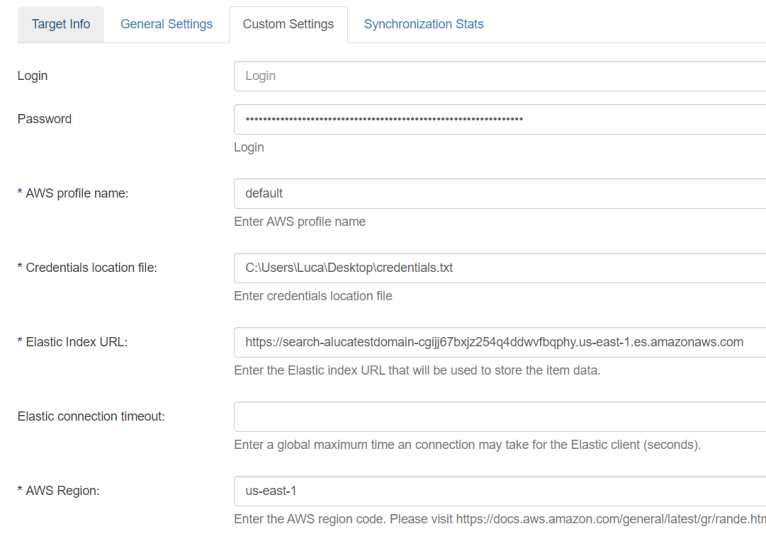Open the General Settings tab

[166, 24]
